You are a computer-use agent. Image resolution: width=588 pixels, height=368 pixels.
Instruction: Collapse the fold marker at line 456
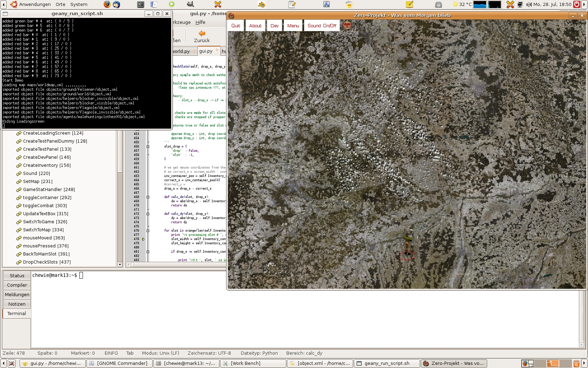tap(148, 146)
